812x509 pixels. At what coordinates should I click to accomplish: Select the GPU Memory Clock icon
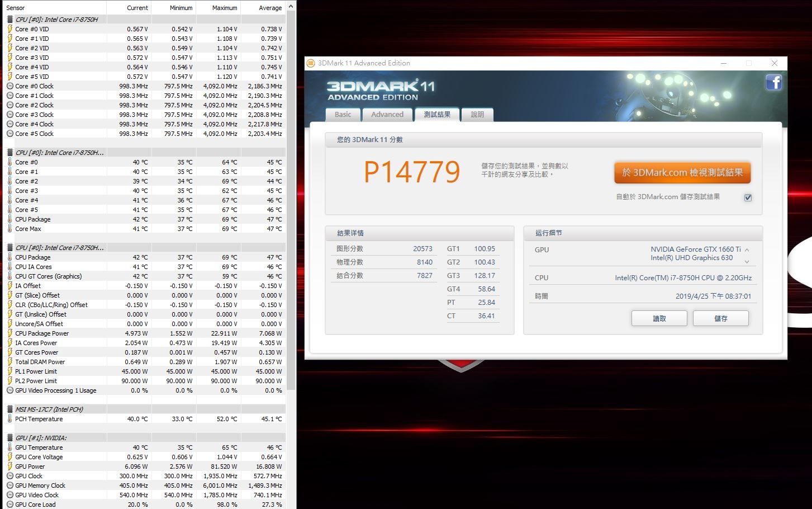(10, 486)
